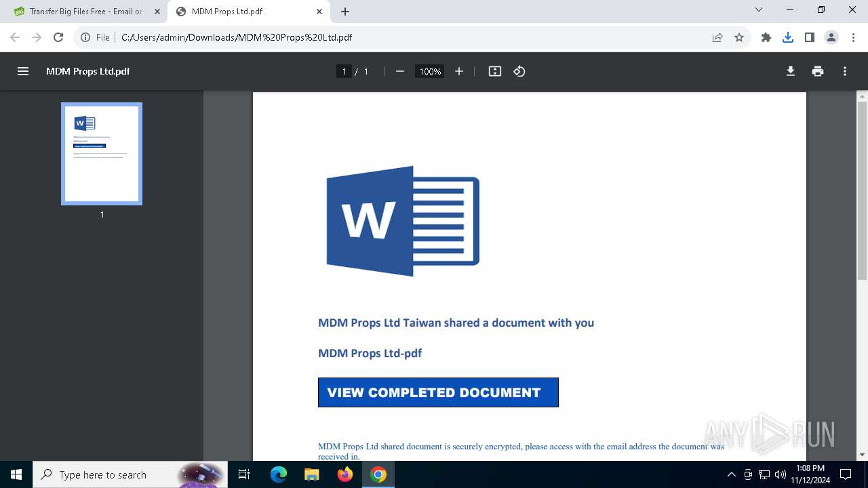Viewport: 868px width, 488px height.
Task: Print the PDF document
Action: coord(818,71)
